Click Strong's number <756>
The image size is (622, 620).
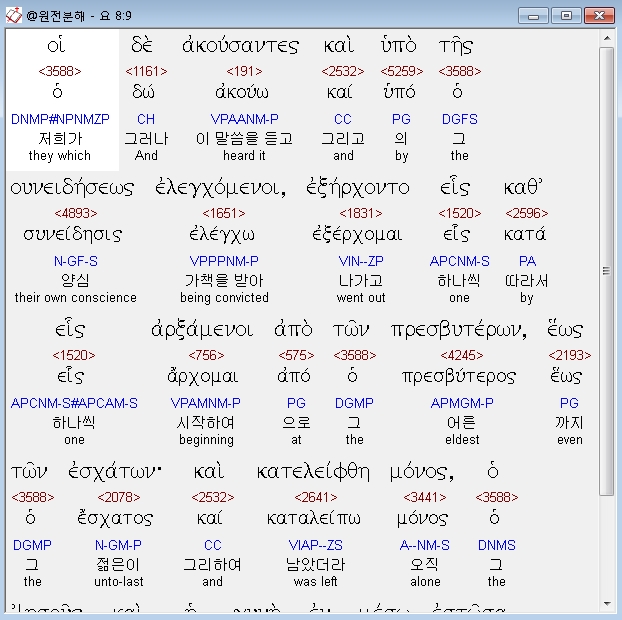206,355
